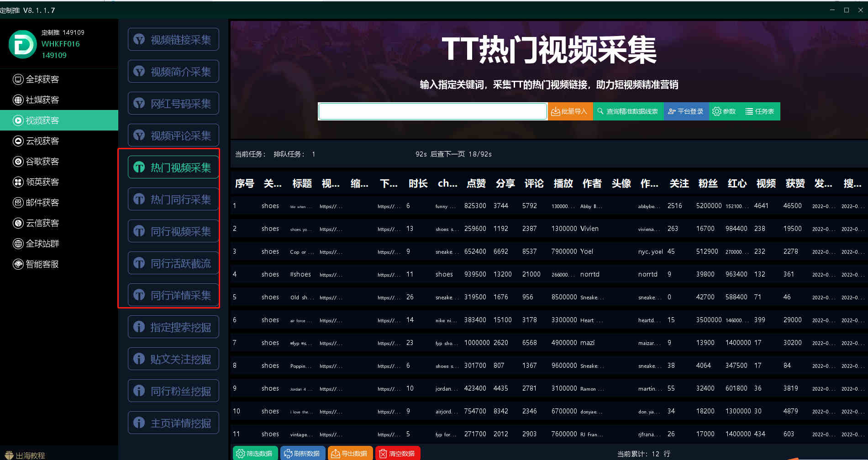Sort by 播放 column header
This screenshot has height=460, width=868.
[x=563, y=183]
